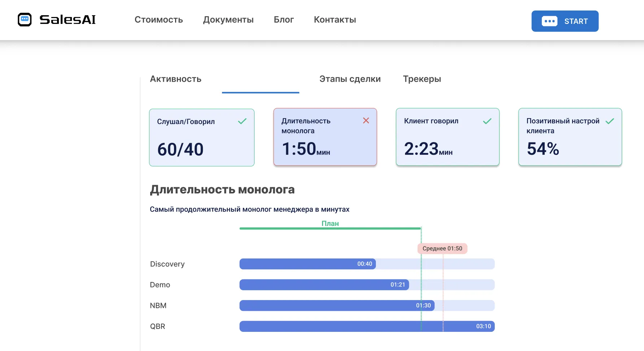Switch to the Этапы сделки tab
The image size is (644, 351).
[349, 79]
